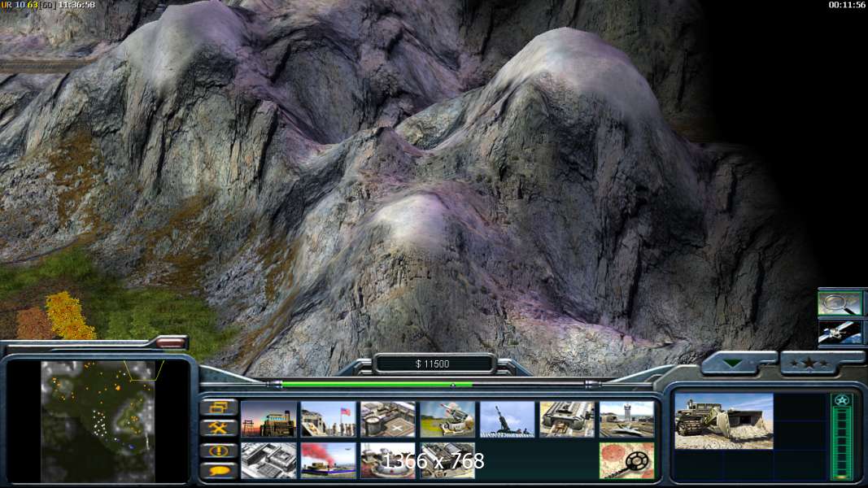This screenshot has width=868, height=488.
Task: Click the green power level bar
Action: tap(377, 384)
